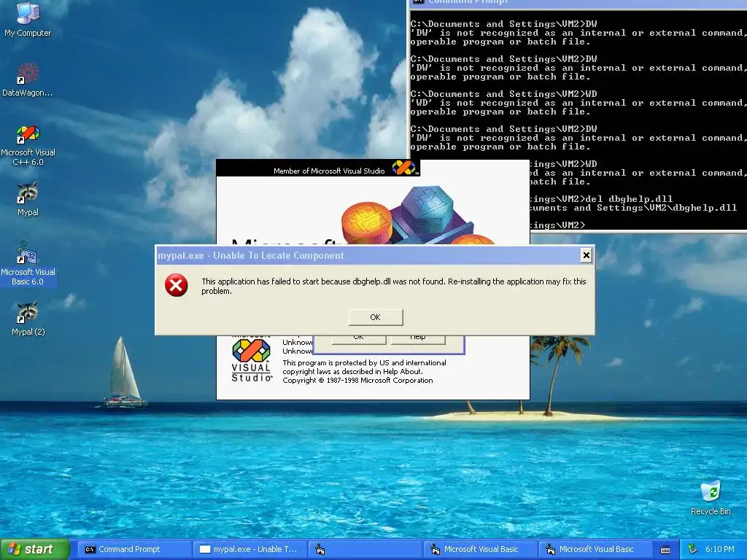Click the 6:10 PM clock
This screenshot has height=560, width=747.
[720, 549]
